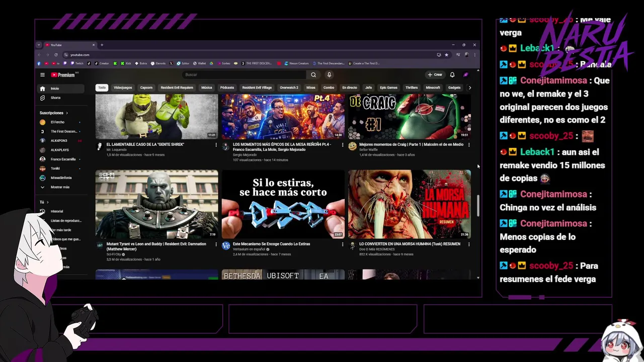644x362 pixels.
Task: Open options for Mejores momentos de Craig video
Action: tap(469, 145)
